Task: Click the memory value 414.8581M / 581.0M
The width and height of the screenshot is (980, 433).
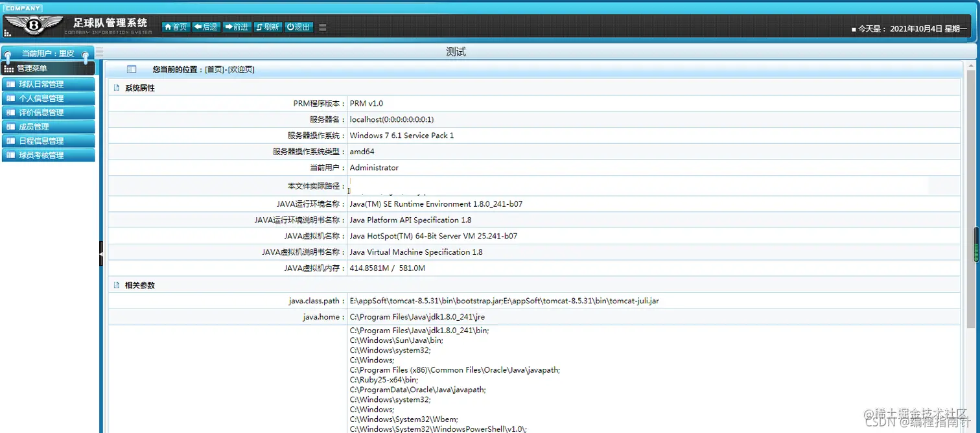Action: [387, 268]
